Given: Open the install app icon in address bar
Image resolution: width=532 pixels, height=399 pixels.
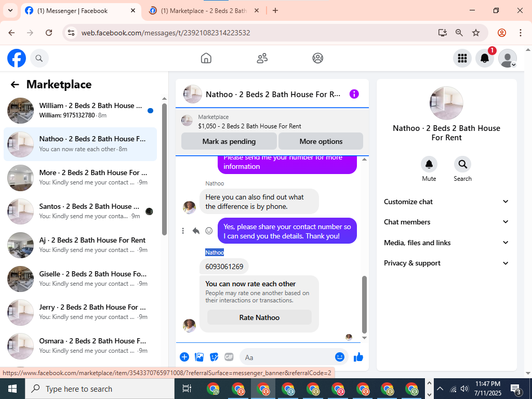Looking at the screenshot, I should tap(442, 33).
